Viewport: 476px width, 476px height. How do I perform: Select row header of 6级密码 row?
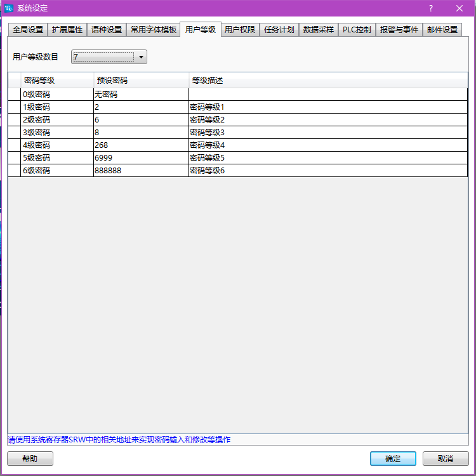(x=14, y=171)
